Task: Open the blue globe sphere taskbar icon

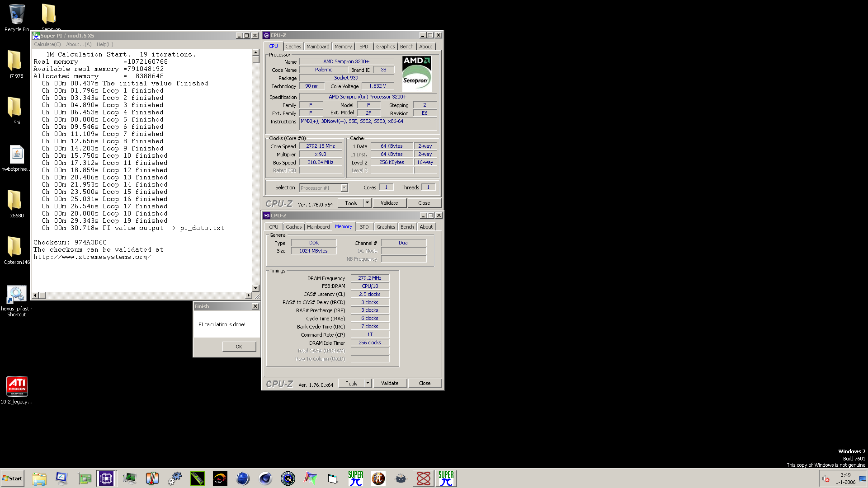Action: (243, 479)
